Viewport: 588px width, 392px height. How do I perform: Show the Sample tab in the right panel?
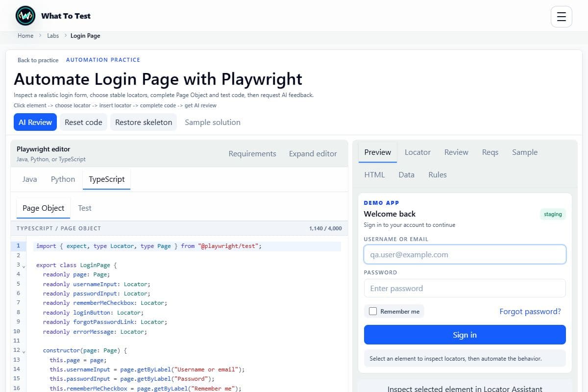525,152
